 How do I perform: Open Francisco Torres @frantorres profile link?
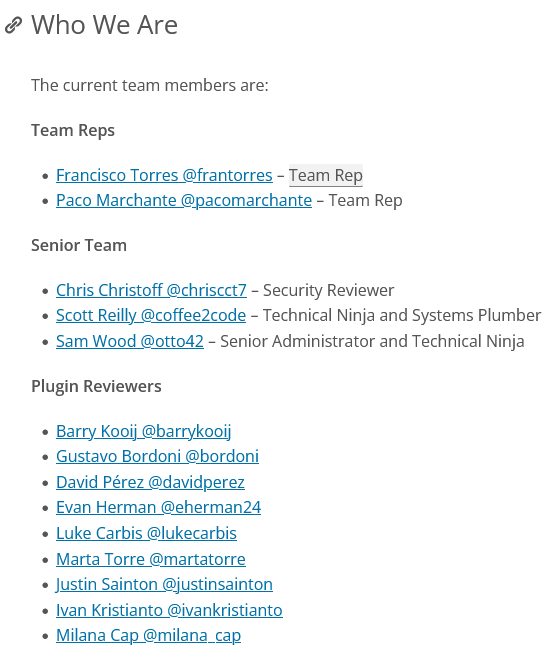pyautogui.click(x=164, y=175)
